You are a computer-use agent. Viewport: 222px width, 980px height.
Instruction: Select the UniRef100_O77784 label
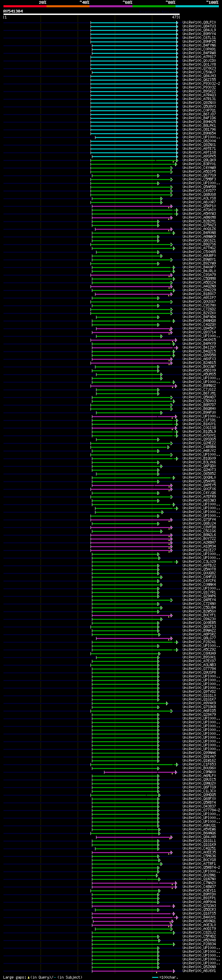199,669
